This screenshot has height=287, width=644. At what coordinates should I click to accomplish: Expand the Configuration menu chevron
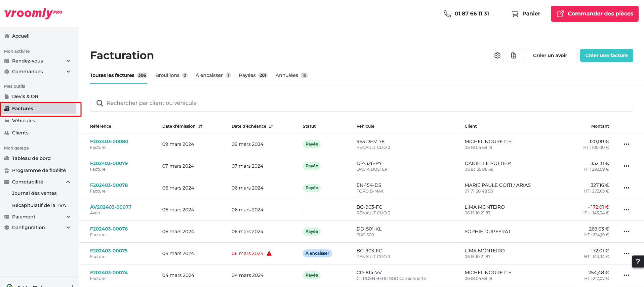tap(68, 228)
